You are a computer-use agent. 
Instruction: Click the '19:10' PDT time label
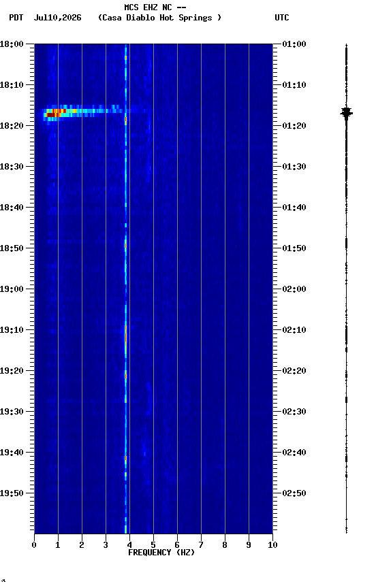(x=12, y=330)
